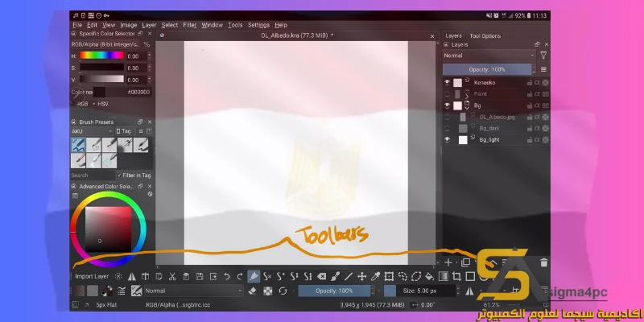Toggle visibility of Paint layer
Image resolution: width=644 pixels, height=322 pixels.
[448, 94]
